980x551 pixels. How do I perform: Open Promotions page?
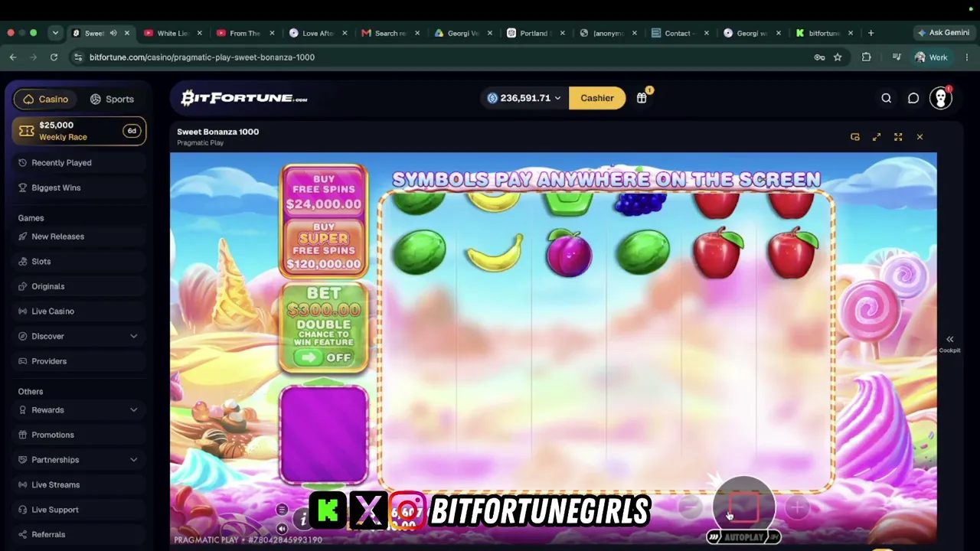[x=80, y=435]
